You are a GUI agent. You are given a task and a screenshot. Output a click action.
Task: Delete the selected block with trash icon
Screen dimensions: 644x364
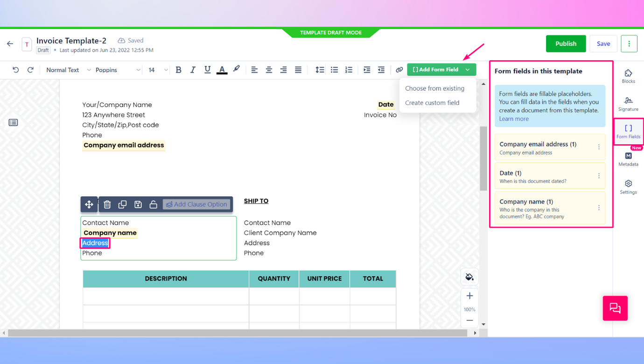107,204
